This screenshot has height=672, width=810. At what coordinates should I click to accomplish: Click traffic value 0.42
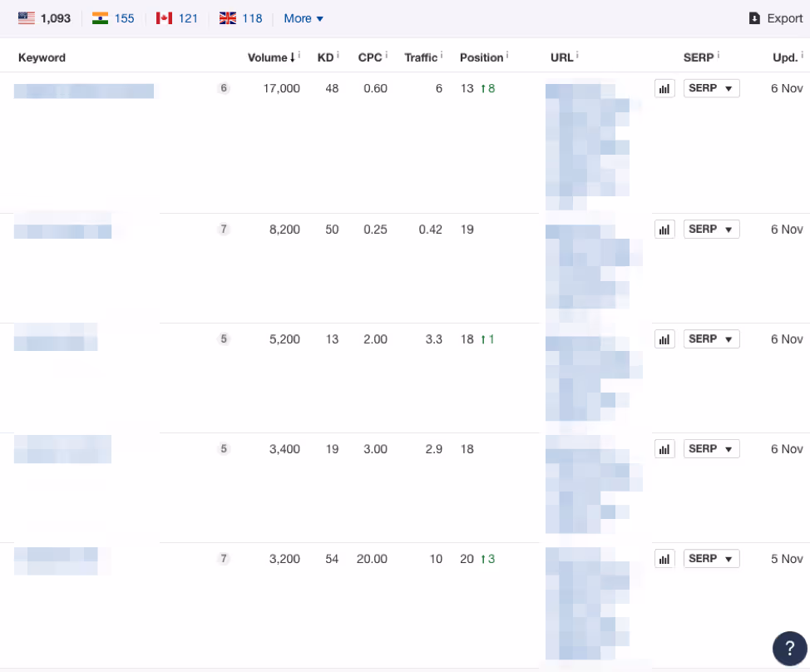(x=430, y=230)
